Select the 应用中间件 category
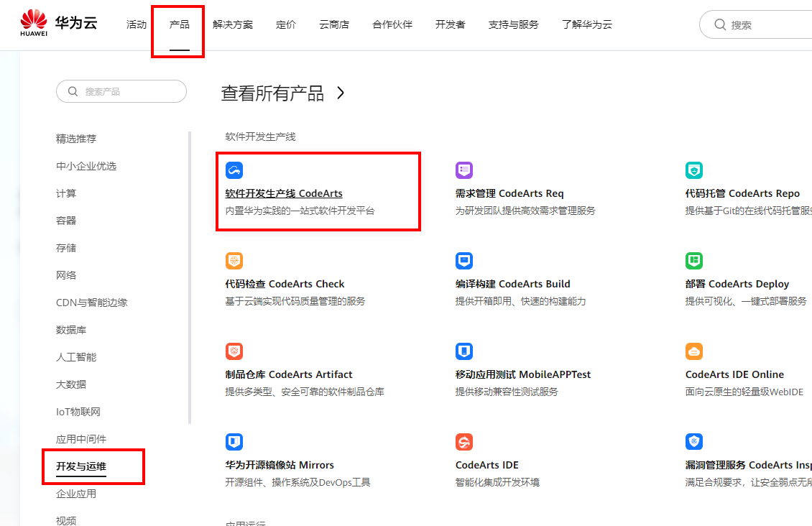 [x=81, y=439]
